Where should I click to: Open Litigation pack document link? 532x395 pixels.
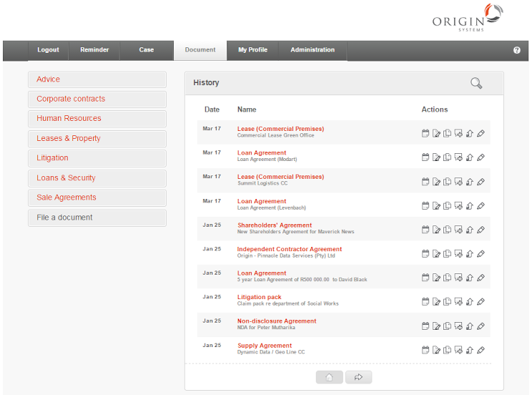pos(260,297)
